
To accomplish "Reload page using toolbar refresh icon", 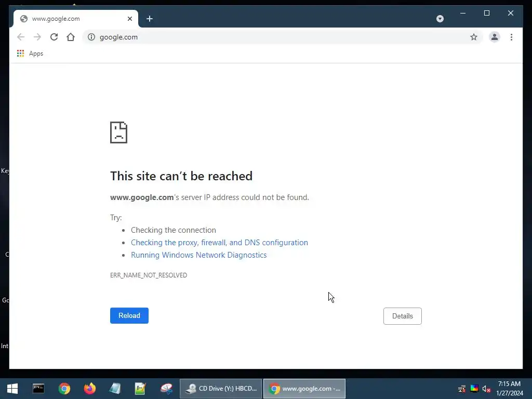I will click(x=54, y=37).
